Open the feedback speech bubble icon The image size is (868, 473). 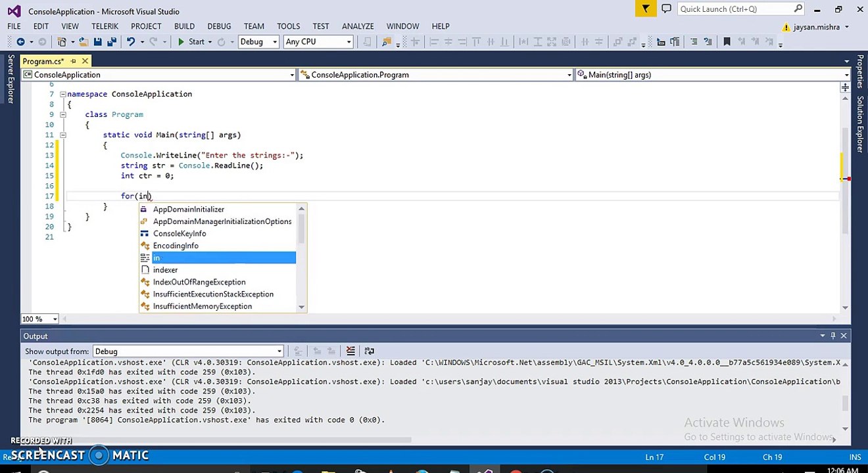click(x=666, y=9)
